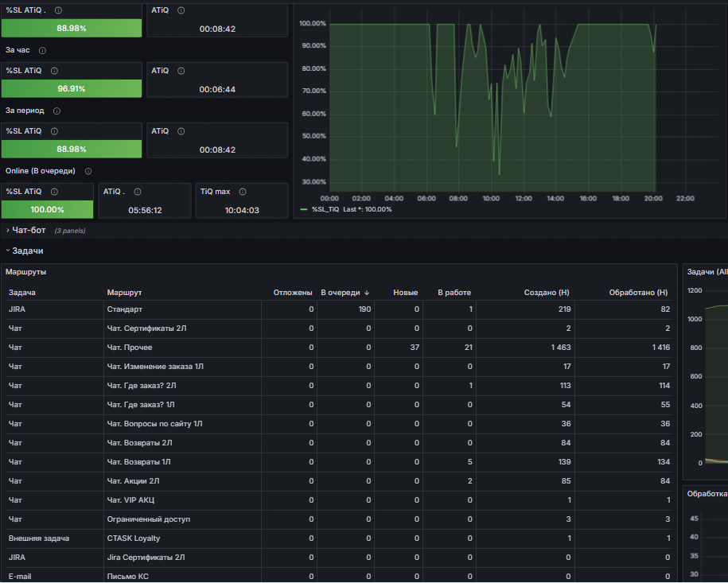Select 'Чат. Изменение заказа 1Л' cell
The height and width of the screenshot is (583, 728).
[x=182, y=367]
